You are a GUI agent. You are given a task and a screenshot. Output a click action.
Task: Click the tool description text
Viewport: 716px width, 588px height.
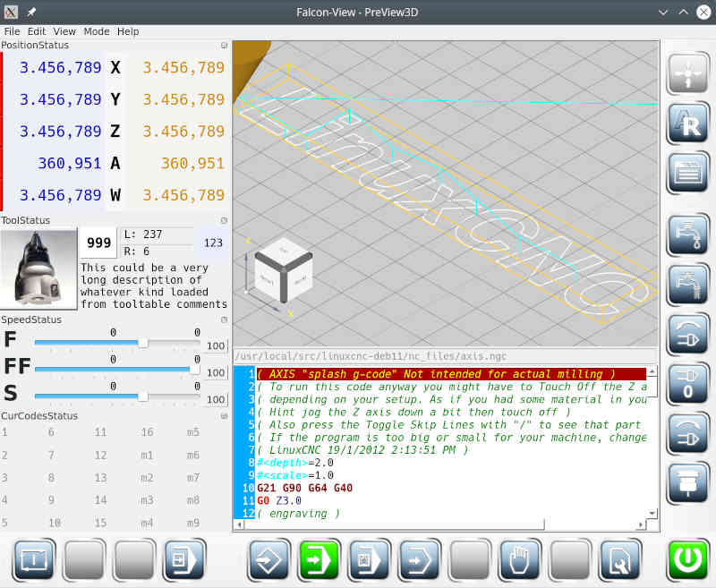tap(154, 286)
